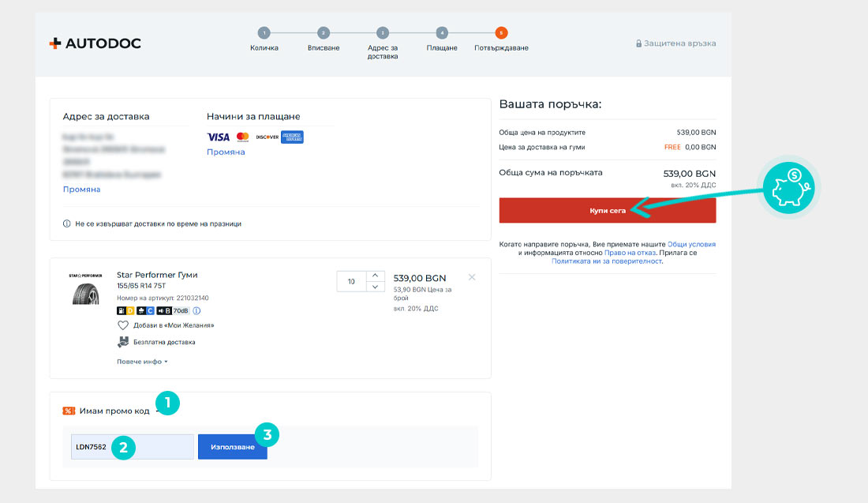Click the free delivery truck icon
This screenshot has height=503, width=868.
123,342
